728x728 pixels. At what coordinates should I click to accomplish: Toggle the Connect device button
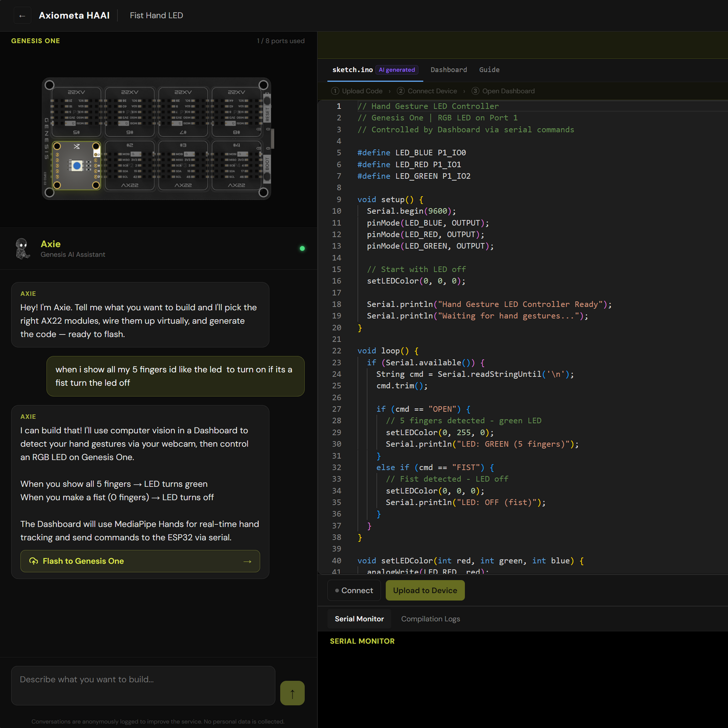pyautogui.click(x=354, y=591)
